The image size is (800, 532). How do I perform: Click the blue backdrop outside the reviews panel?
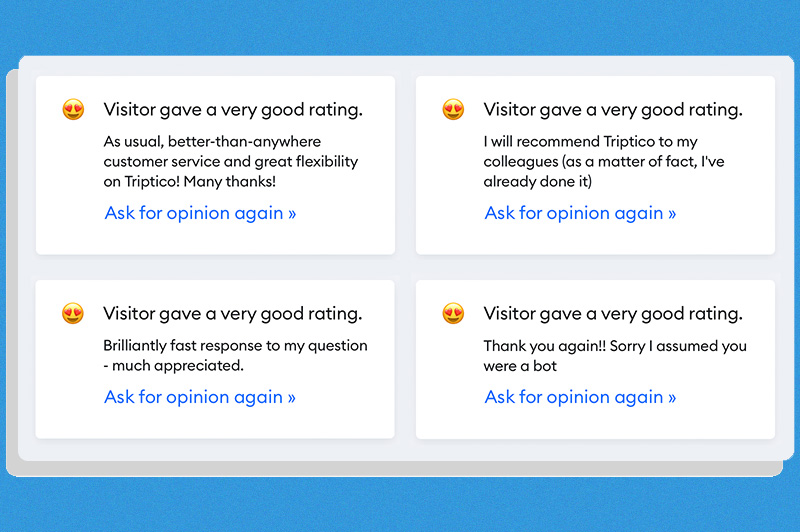400,505
